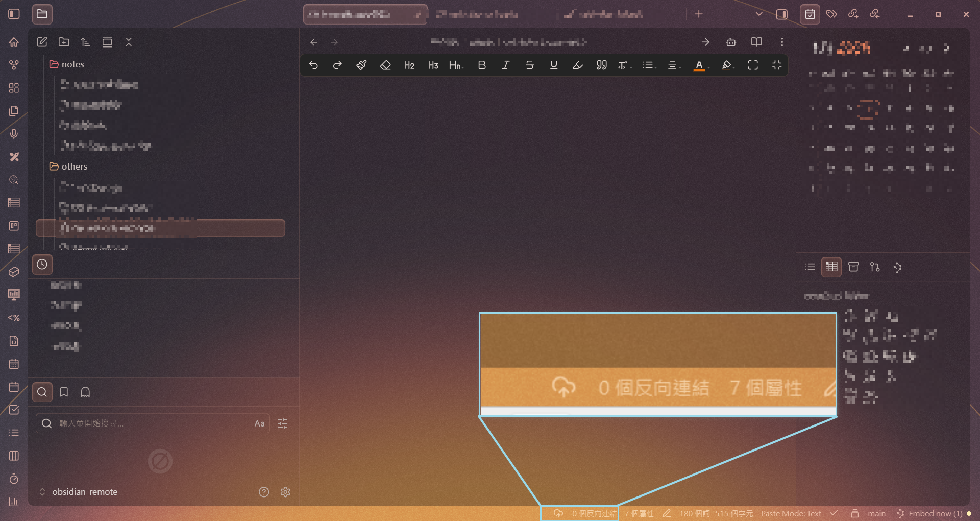
Task: Toggle match case Aa in search
Action: (259, 423)
